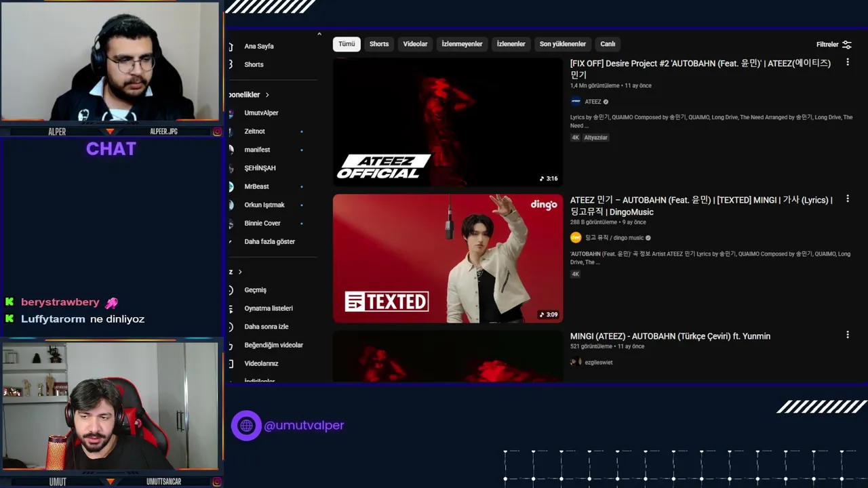
Task: Click the Altyazılar badge
Action: click(596, 138)
